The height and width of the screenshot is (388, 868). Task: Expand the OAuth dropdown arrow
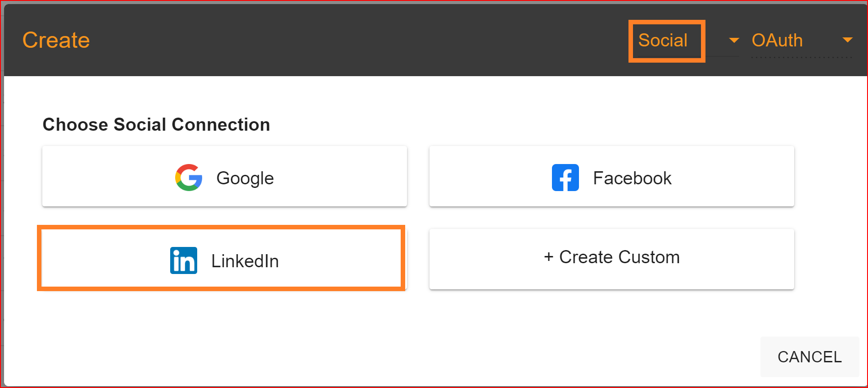click(847, 41)
